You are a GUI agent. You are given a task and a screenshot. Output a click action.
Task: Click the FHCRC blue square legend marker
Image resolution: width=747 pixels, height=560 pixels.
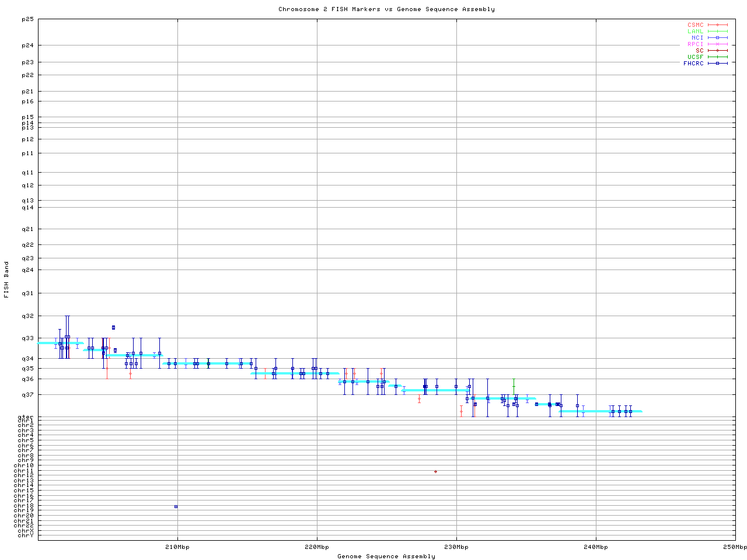717,64
